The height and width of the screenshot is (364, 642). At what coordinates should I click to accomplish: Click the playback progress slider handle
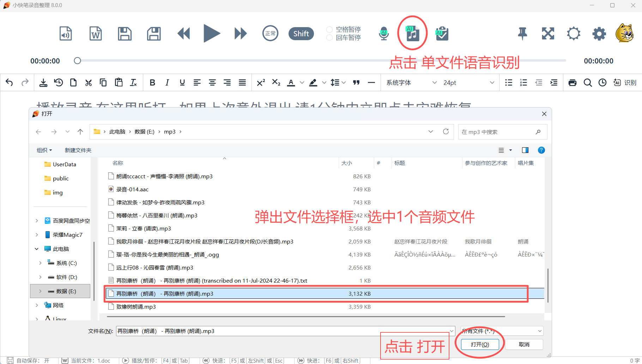tap(78, 61)
